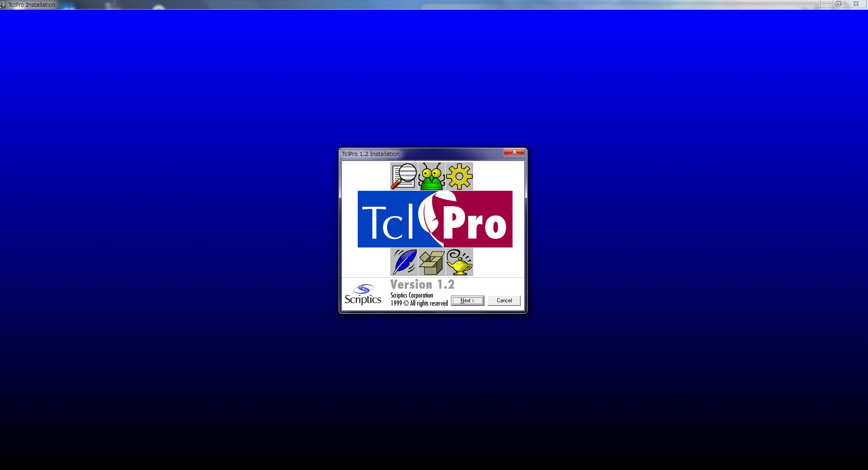
Task: Click the green bug debugger icon
Action: 432,176
